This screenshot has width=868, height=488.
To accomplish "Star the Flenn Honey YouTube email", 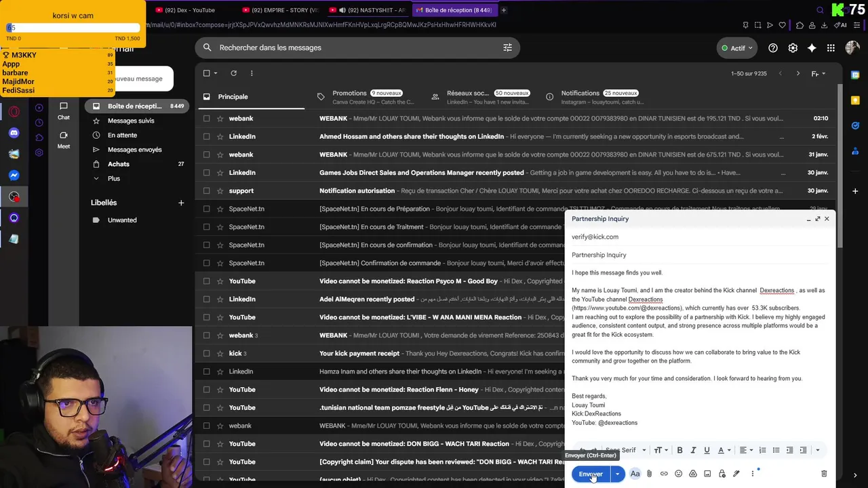I will tap(220, 390).
